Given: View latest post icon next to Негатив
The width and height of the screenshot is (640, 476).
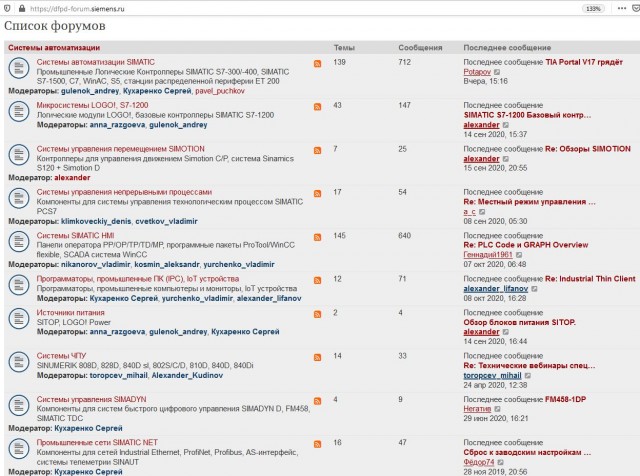Looking at the screenshot, I should point(498,409).
